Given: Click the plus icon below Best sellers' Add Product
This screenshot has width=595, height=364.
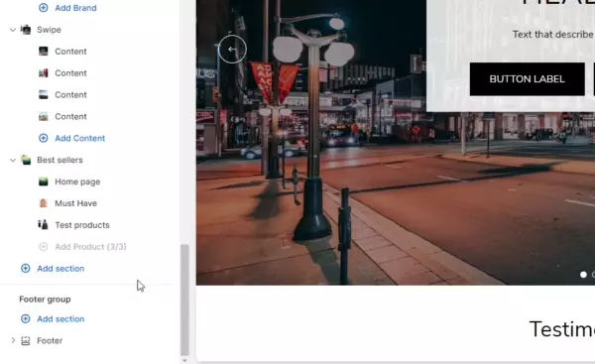Looking at the screenshot, I should [26, 269].
